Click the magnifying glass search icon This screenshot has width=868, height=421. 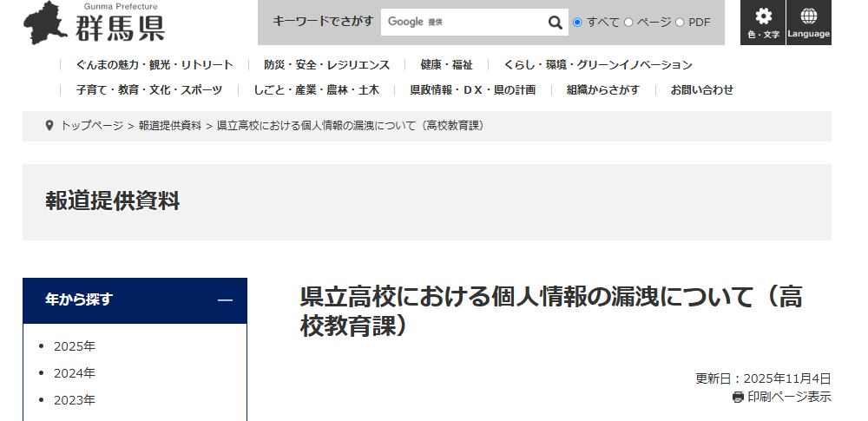[x=556, y=23]
